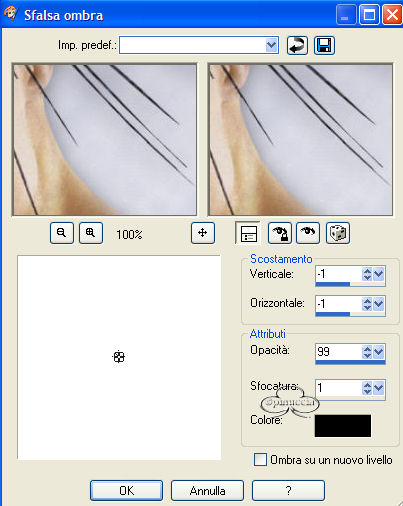The width and height of the screenshot is (403, 506).
Task: Click the shadow offset crosshair handle
Action: point(119,357)
